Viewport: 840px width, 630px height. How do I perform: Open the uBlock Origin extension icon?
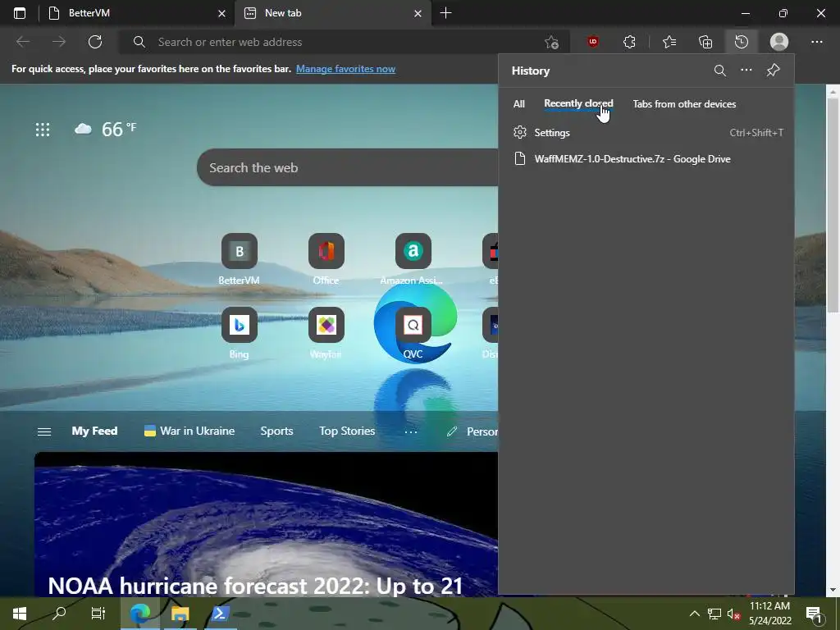coord(593,42)
